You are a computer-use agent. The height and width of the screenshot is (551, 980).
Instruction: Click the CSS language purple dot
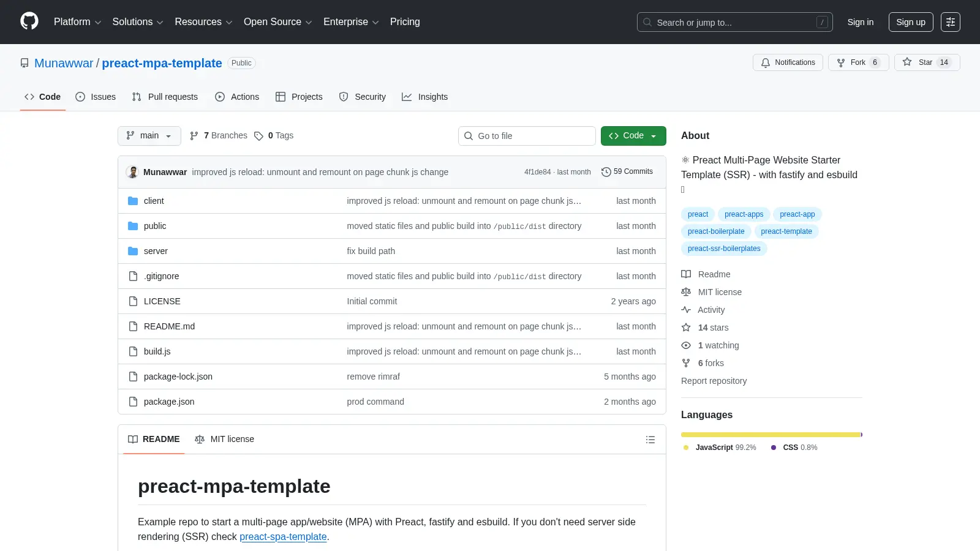coord(774,448)
